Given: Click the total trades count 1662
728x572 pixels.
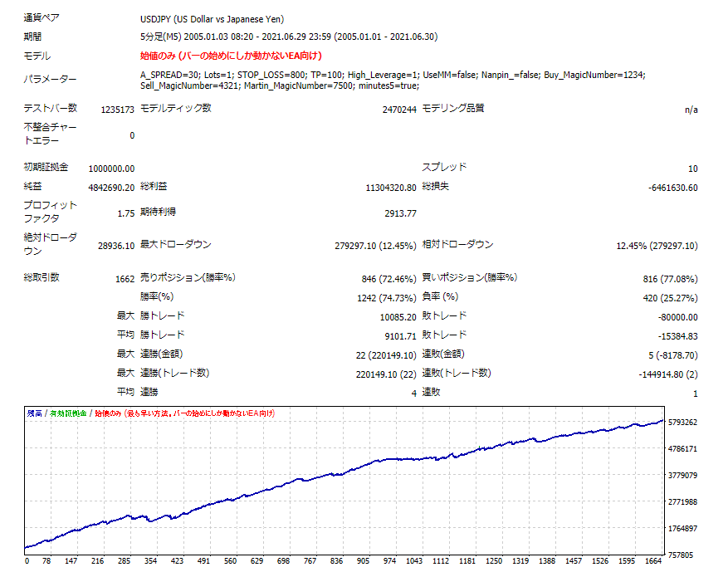Looking at the screenshot, I should pos(125,279).
